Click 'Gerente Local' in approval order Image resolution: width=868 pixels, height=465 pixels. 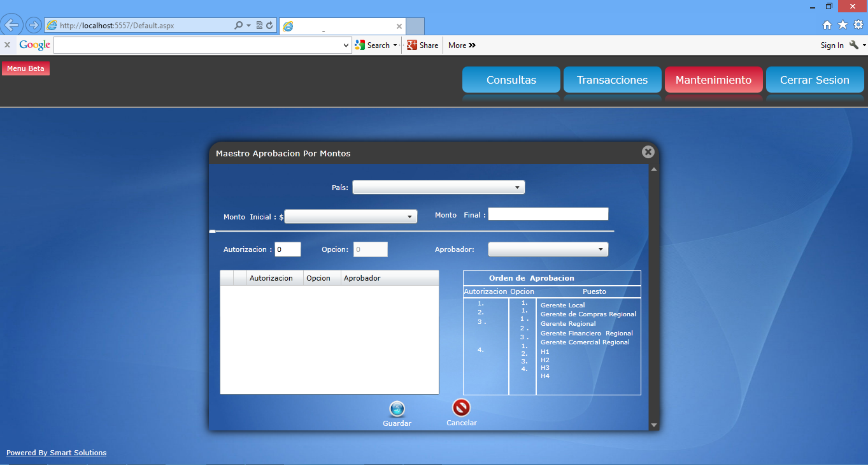tap(562, 305)
